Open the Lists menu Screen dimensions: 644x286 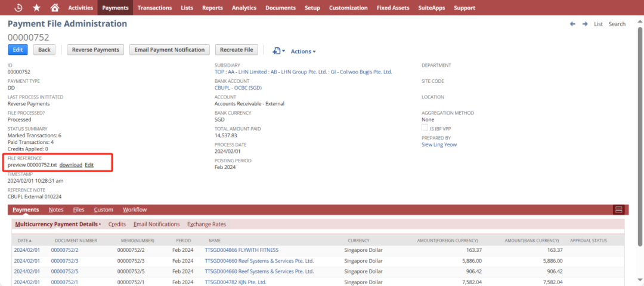click(187, 7)
